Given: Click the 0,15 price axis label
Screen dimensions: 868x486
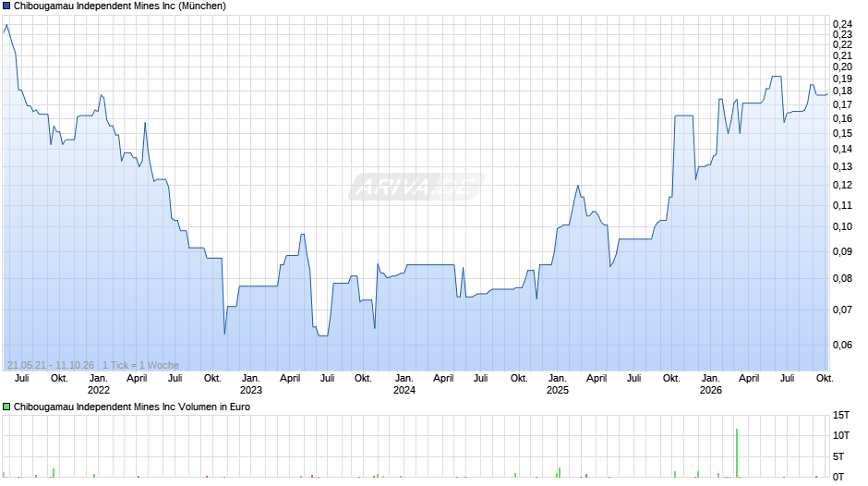Looking at the screenshot, I should coord(842,134).
